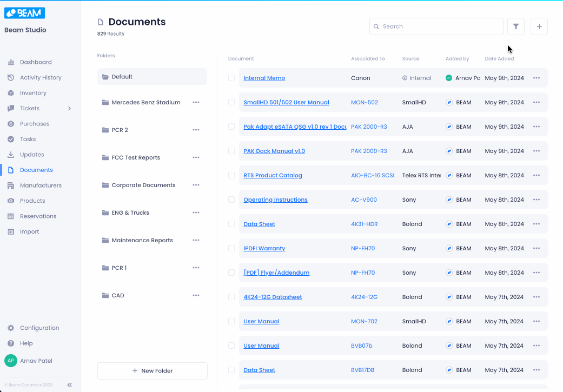
Task: Click the AP user avatar
Action: click(x=11, y=361)
